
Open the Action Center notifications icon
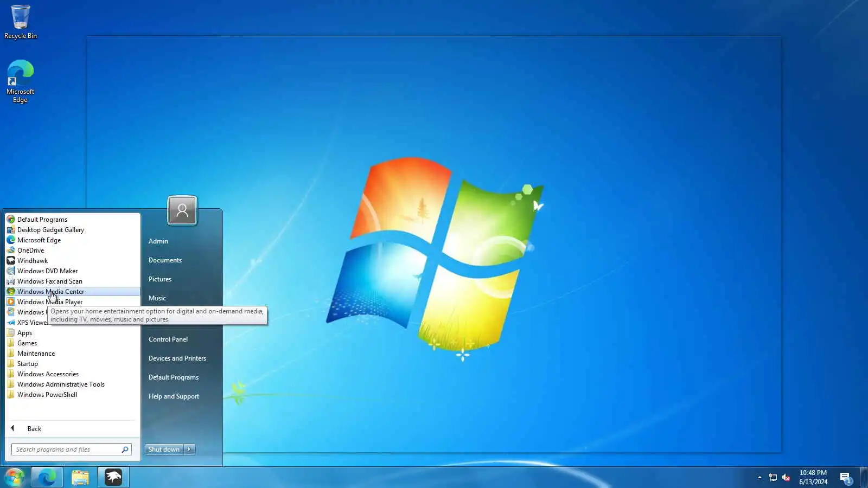(846, 478)
